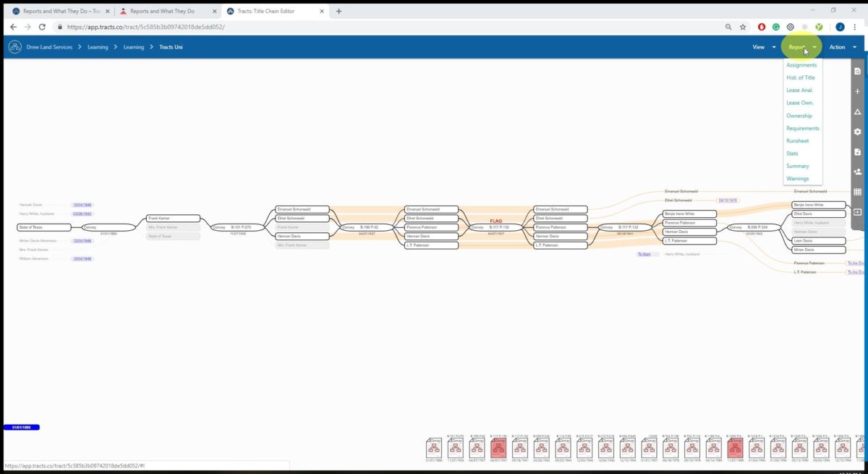
Task: Select red flagged thumbnail B:117 P:130
Action: click(498, 448)
